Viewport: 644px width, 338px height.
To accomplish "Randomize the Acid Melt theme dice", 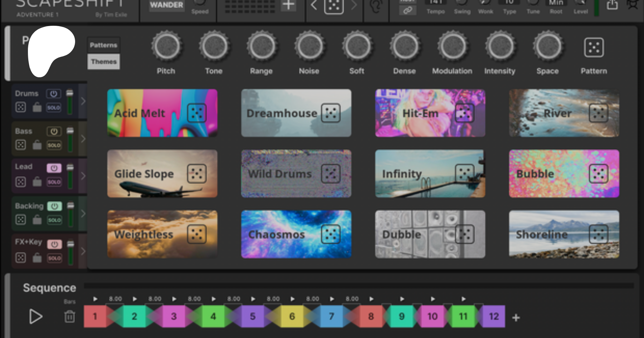I will (x=197, y=113).
